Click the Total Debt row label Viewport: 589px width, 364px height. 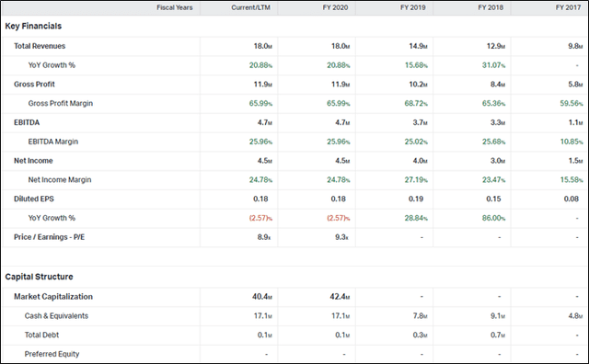pyautogui.click(x=41, y=336)
